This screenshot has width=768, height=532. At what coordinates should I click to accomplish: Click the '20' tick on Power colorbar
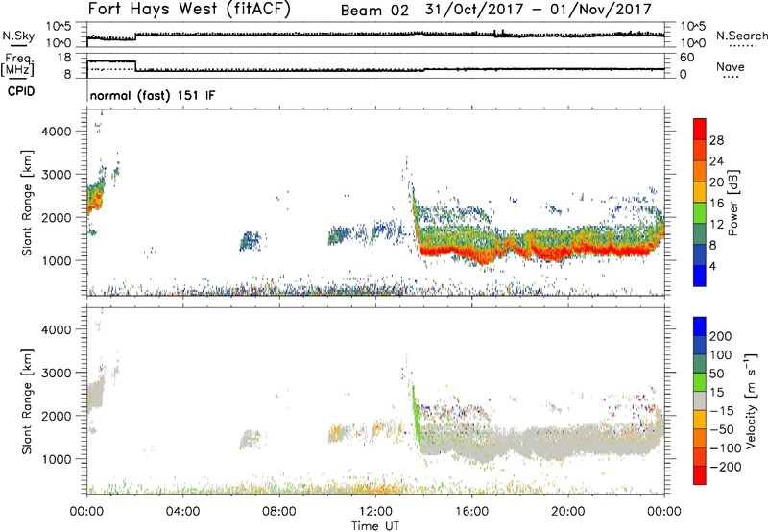(716, 182)
